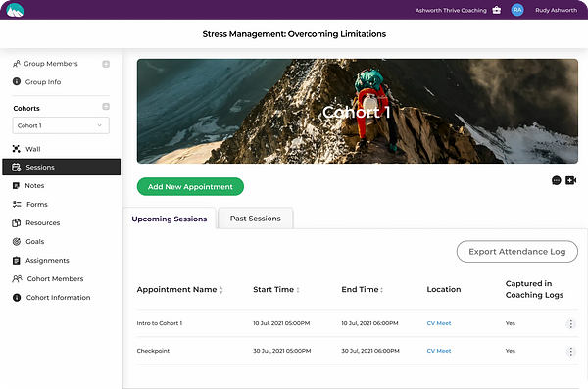This screenshot has height=389, width=588.
Task: Open the Notes section
Action: (x=34, y=186)
